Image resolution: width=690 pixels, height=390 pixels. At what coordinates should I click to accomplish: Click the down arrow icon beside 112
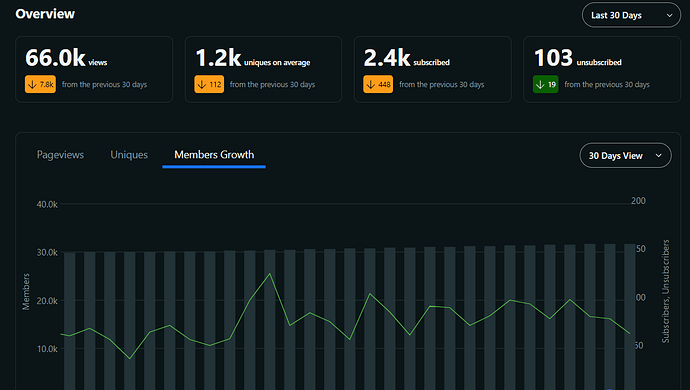(x=202, y=85)
